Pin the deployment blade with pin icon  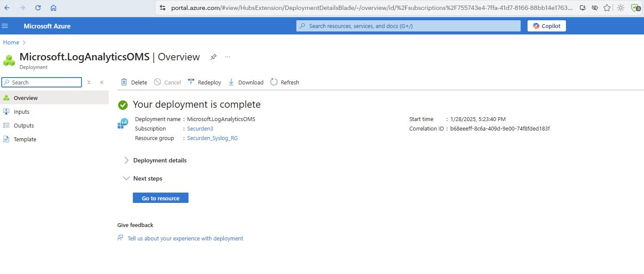click(x=214, y=57)
